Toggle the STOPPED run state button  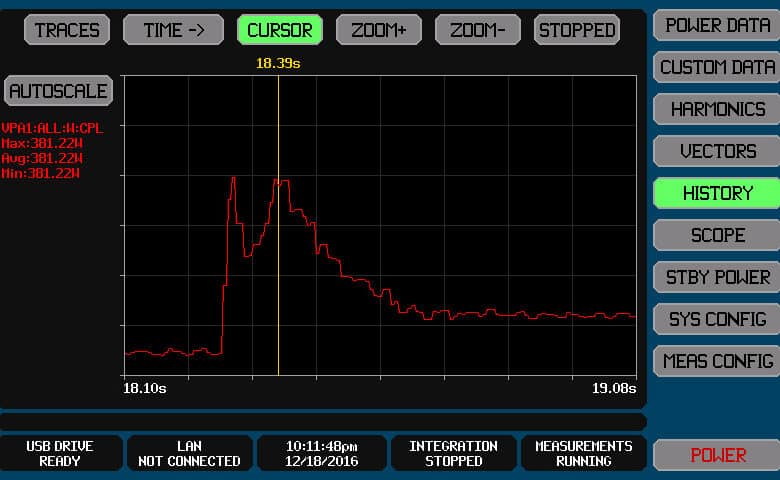click(x=577, y=30)
